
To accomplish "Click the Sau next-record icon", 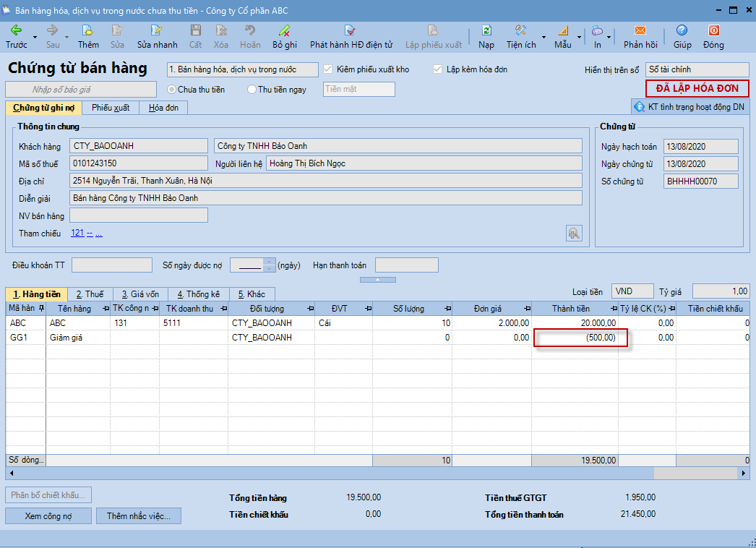I will point(52,31).
